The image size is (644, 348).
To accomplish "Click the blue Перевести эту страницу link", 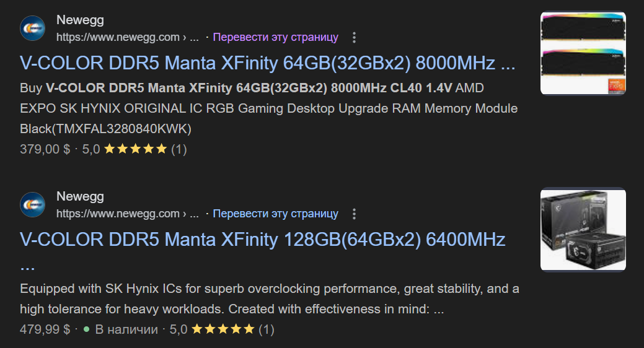I will click(276, 214).
